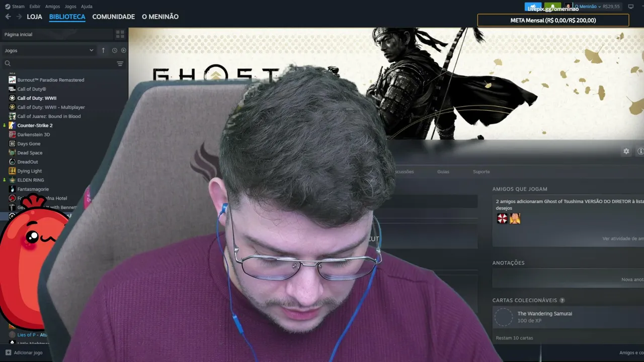Image resolution: width=644 pixels, height=362 pixels.
Task: Show recently played games via clock icon
Action: [114, 50]
